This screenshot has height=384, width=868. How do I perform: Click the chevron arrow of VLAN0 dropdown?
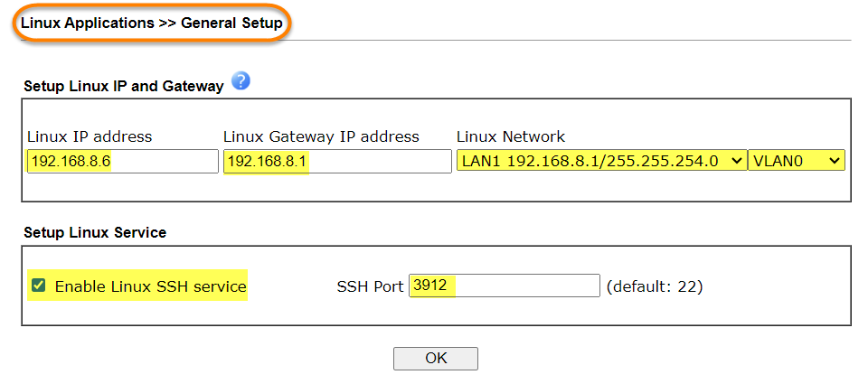pos(835,161)
